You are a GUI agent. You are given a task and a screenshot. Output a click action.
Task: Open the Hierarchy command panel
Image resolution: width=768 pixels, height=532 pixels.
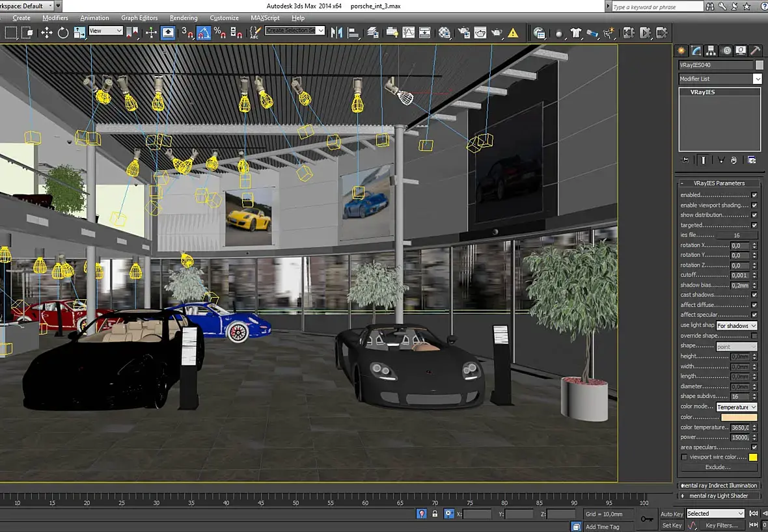pos(711,51)
